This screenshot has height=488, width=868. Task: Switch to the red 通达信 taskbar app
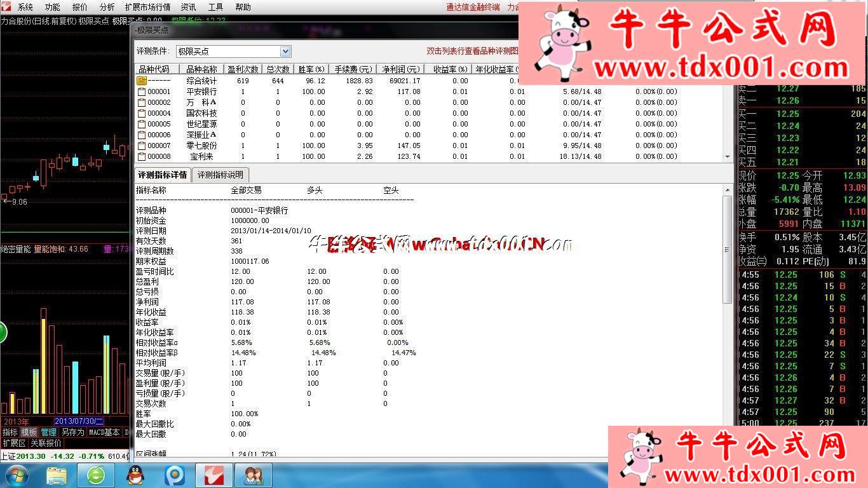pyautogui.click(x=214, y=475)
